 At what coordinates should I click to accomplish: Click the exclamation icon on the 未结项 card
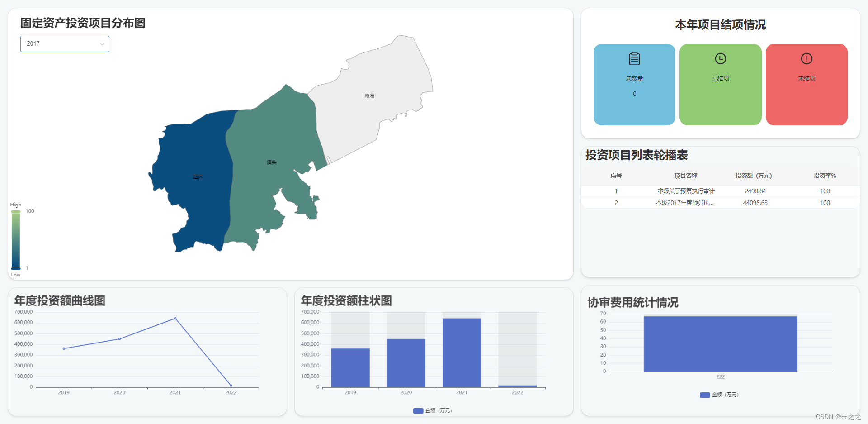point(807,58)
